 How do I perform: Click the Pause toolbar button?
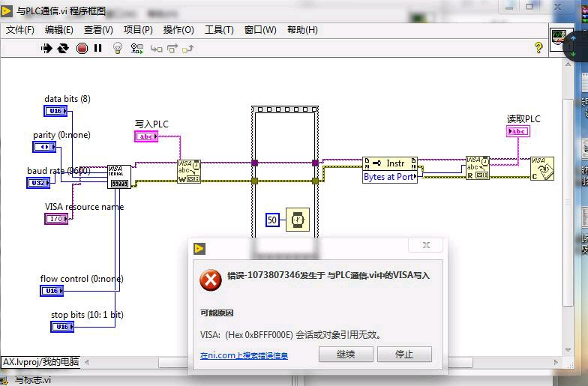97,48
